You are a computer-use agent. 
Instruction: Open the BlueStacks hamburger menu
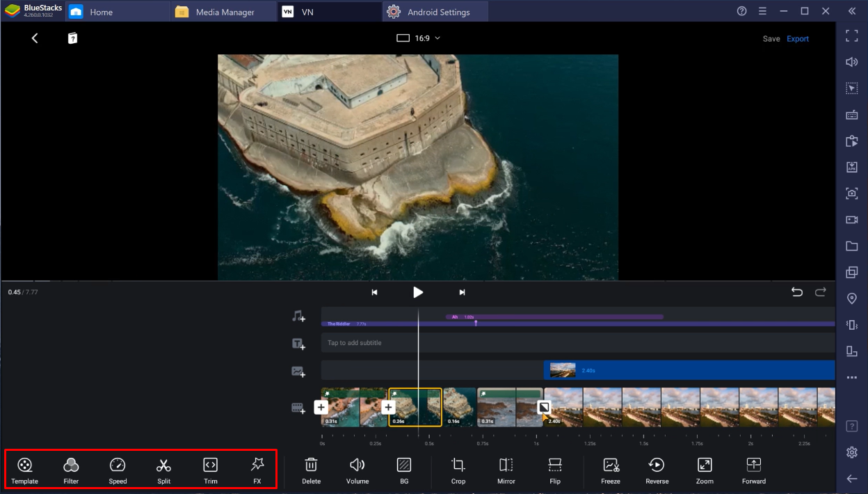click(x=762, y=11)
